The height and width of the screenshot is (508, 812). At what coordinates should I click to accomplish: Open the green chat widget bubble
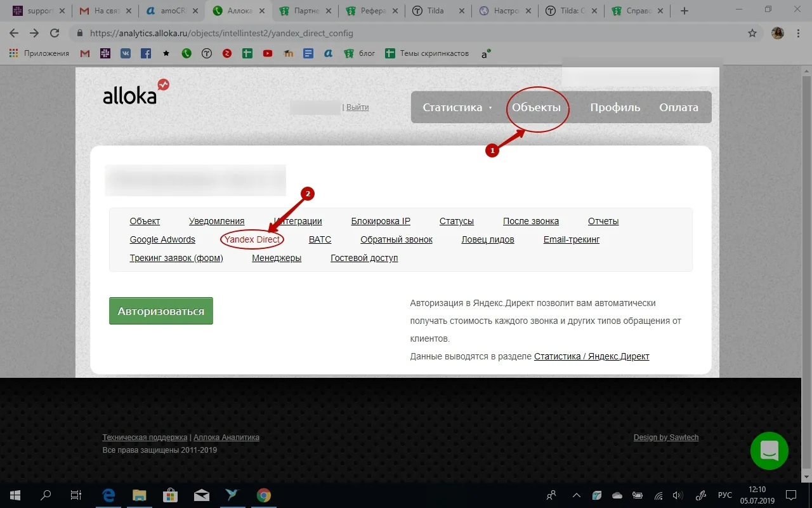[x=769, y=451]
